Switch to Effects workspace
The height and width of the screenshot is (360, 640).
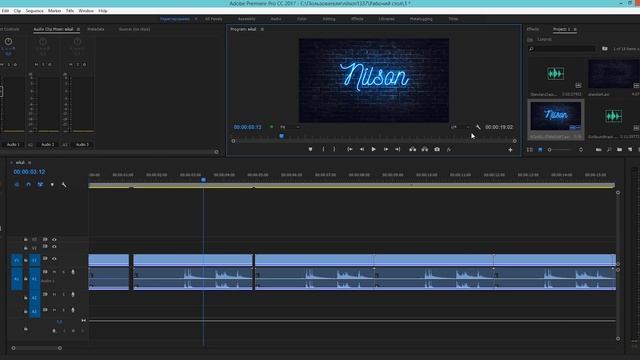[357, 19]
